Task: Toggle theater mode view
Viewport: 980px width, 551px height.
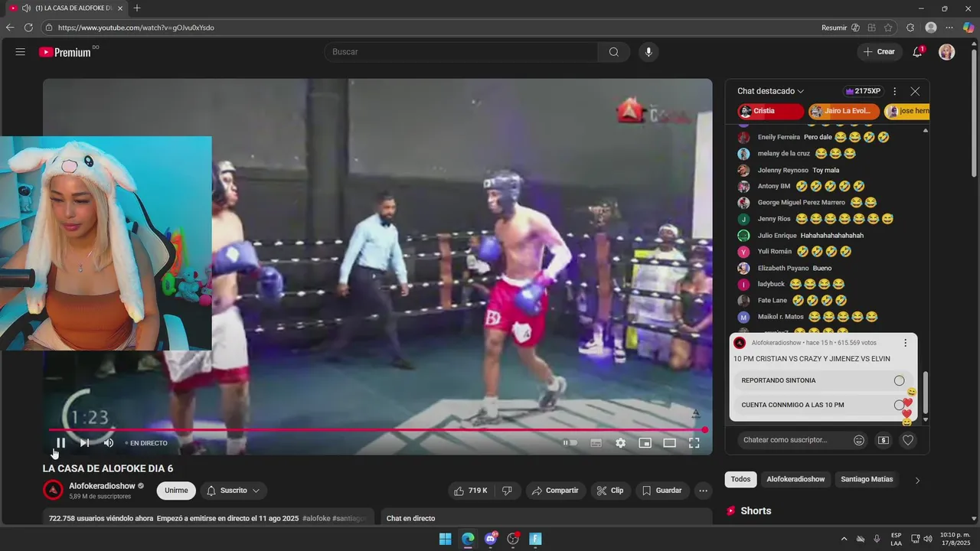Action: (x=669, y=443)
